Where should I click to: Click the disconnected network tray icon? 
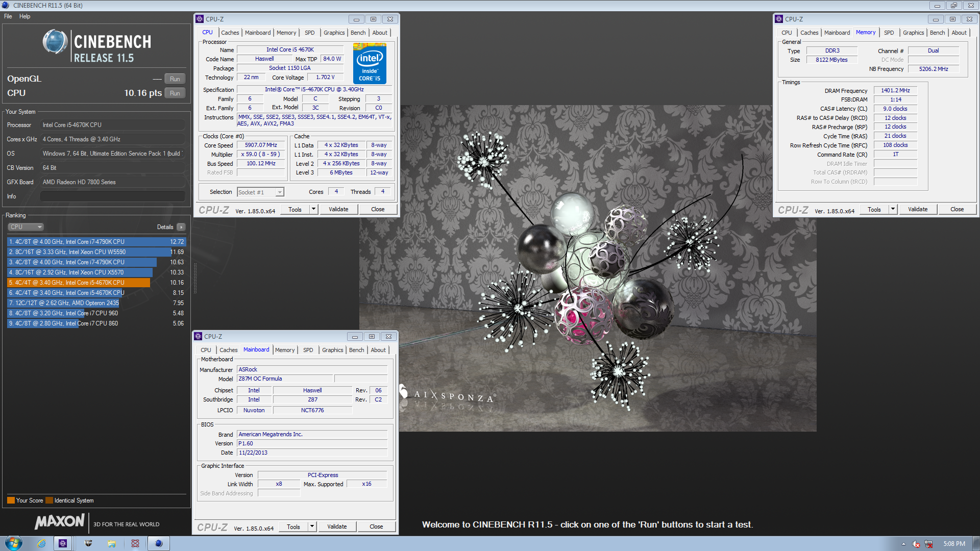point(928,544)
